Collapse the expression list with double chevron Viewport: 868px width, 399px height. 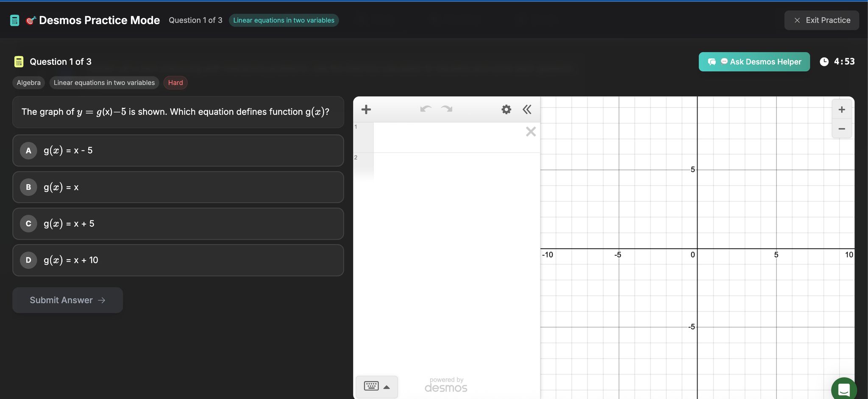pos(527,110)
